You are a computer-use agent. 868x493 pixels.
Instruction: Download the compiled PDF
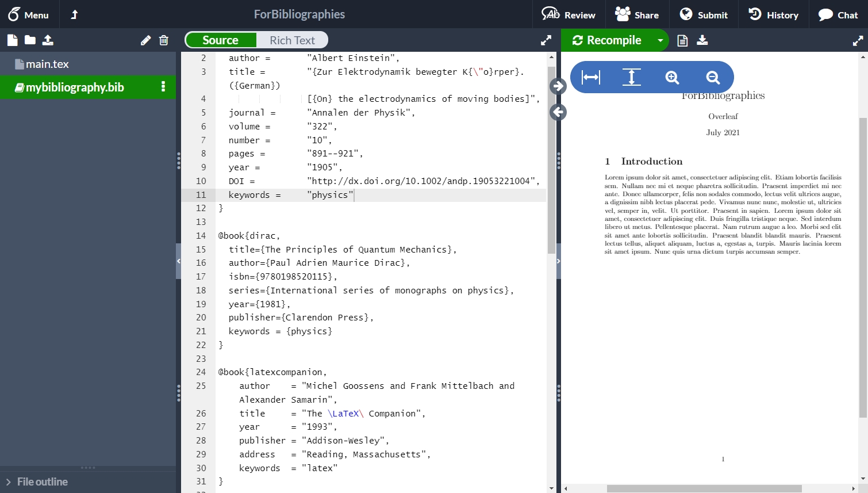tap(702, 40)
